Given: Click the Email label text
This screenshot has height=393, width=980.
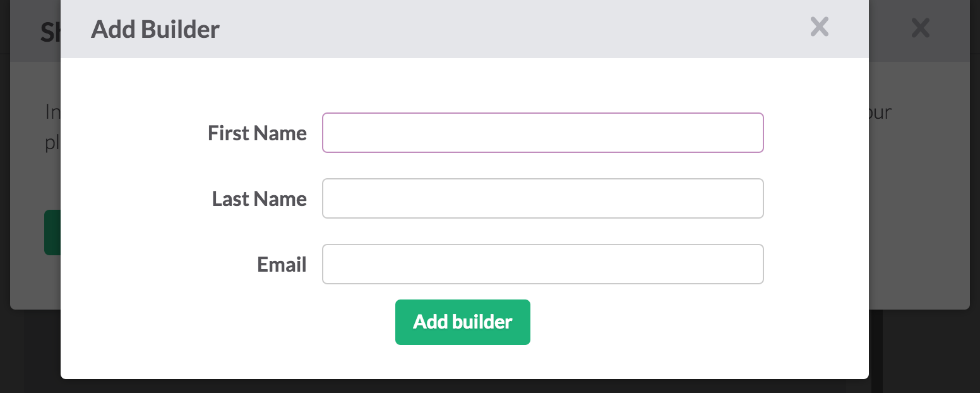Looking at the screenshot, I should pyautogui.click(x=282, y=265).
